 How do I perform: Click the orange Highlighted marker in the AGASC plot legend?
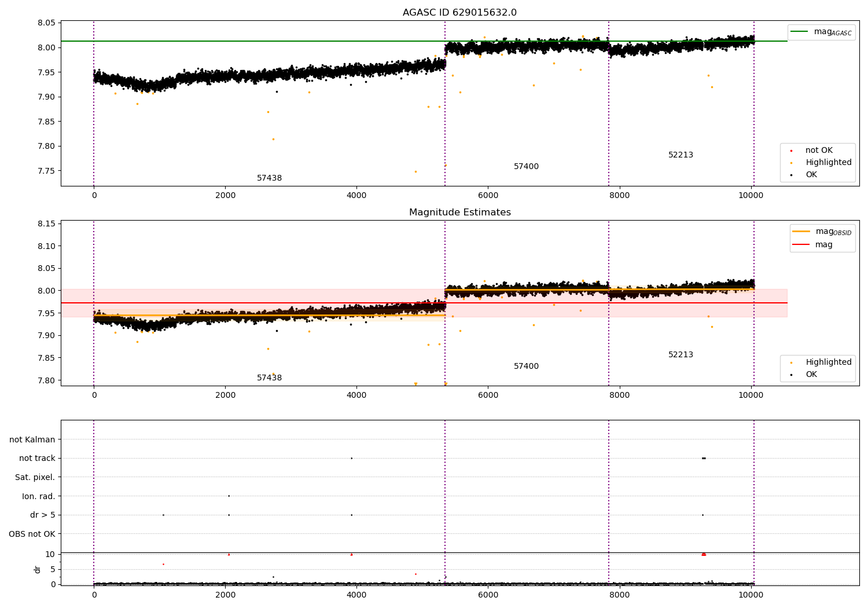[791, 163]
